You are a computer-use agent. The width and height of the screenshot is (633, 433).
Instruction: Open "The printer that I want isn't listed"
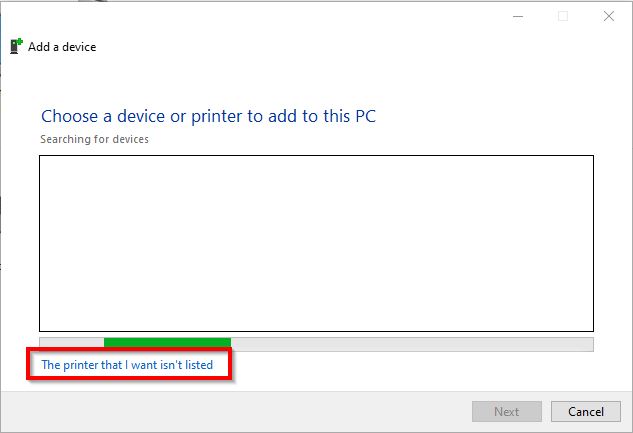127,365
